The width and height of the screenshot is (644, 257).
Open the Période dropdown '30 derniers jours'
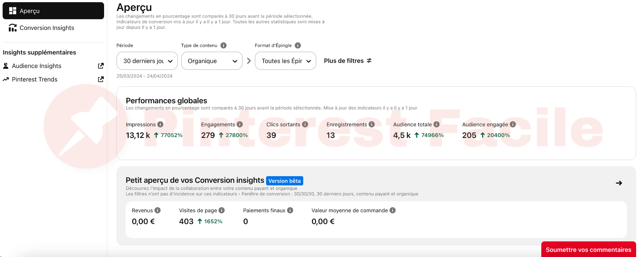coord(147,61)
